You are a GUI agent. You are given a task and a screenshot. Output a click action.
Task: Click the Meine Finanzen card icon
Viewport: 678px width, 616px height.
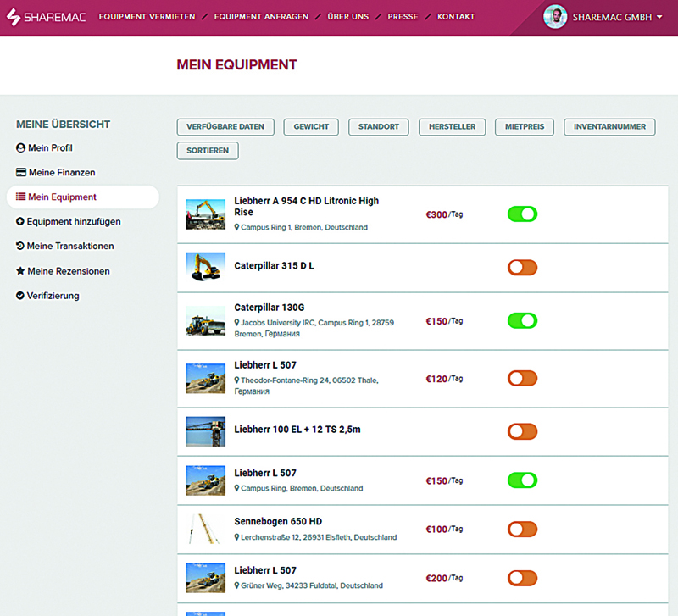[x=21, y=173]
